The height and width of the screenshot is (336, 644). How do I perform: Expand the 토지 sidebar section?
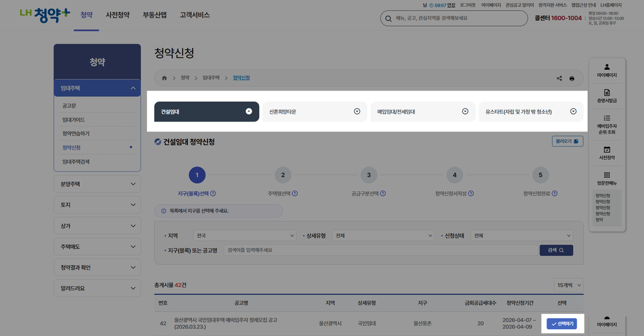click(97, 204)
